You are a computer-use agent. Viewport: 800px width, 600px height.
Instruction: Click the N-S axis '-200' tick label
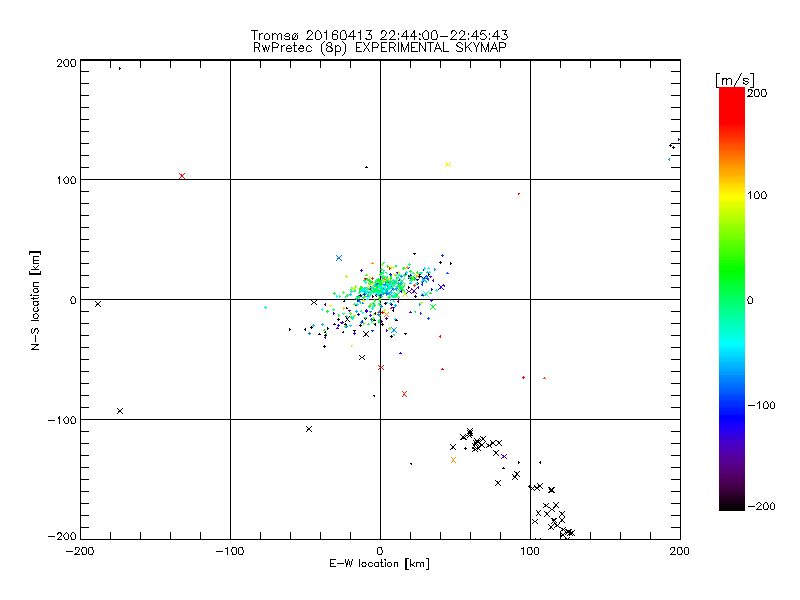point(62,536)
